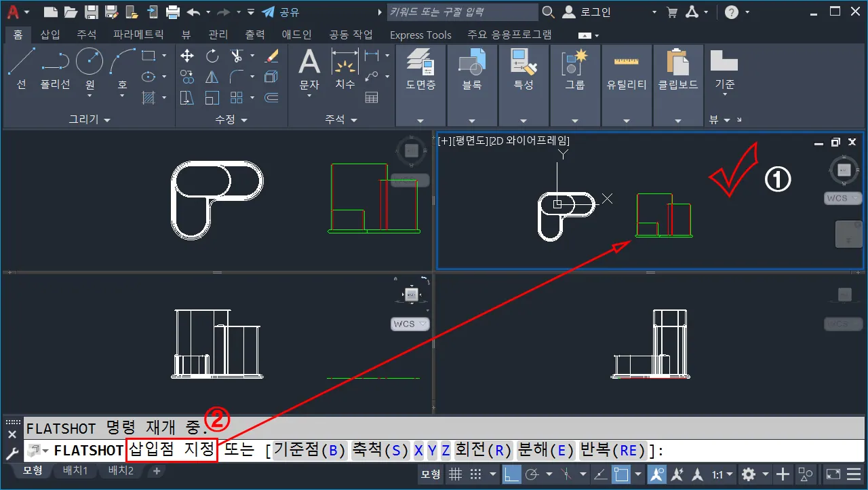
Task: Open the Group (그룹) panel dropdown
Action: [x=575, y=121]
